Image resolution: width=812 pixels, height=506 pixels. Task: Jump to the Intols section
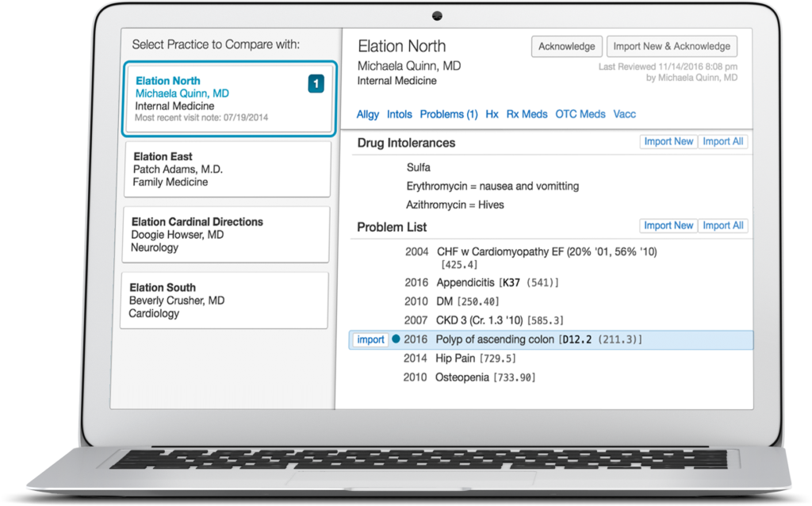pyautogui.click(x=400, y=114)
